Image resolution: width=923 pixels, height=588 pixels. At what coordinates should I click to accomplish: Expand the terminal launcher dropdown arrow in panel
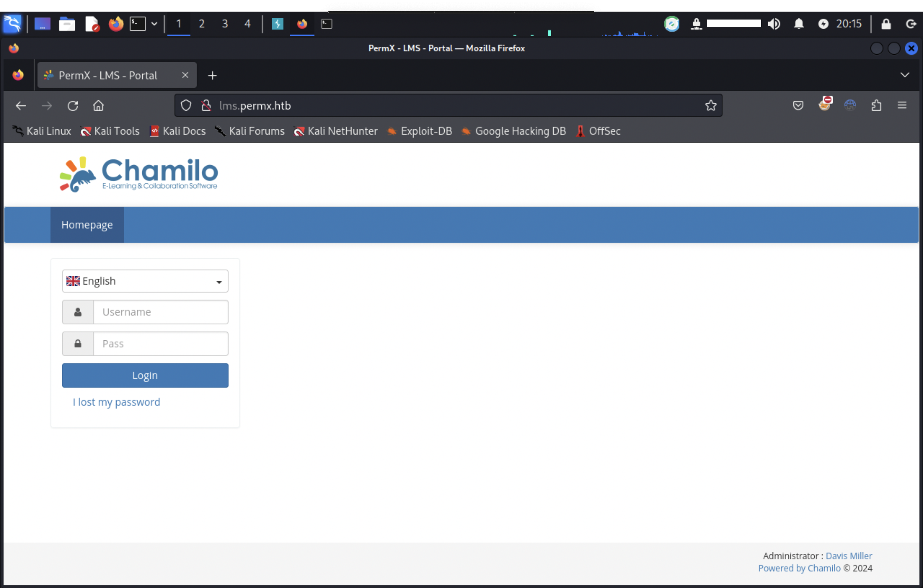tap(154, 24)
